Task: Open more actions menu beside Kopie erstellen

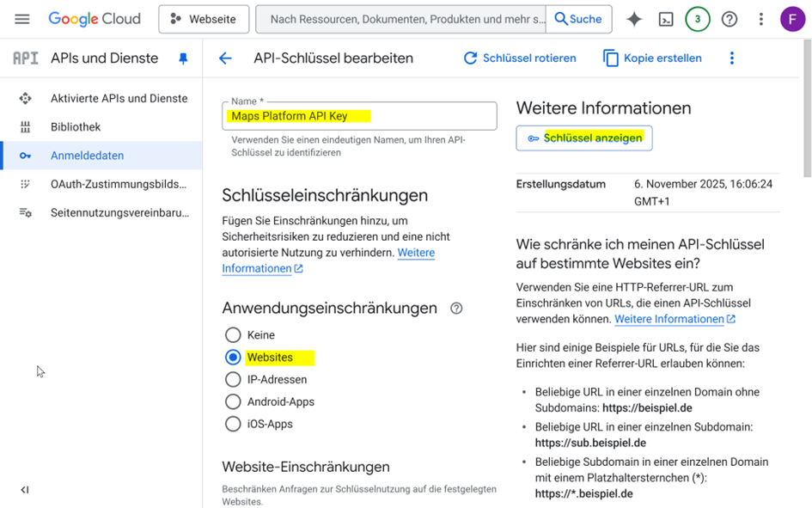Action: click(x=732, y=58)
